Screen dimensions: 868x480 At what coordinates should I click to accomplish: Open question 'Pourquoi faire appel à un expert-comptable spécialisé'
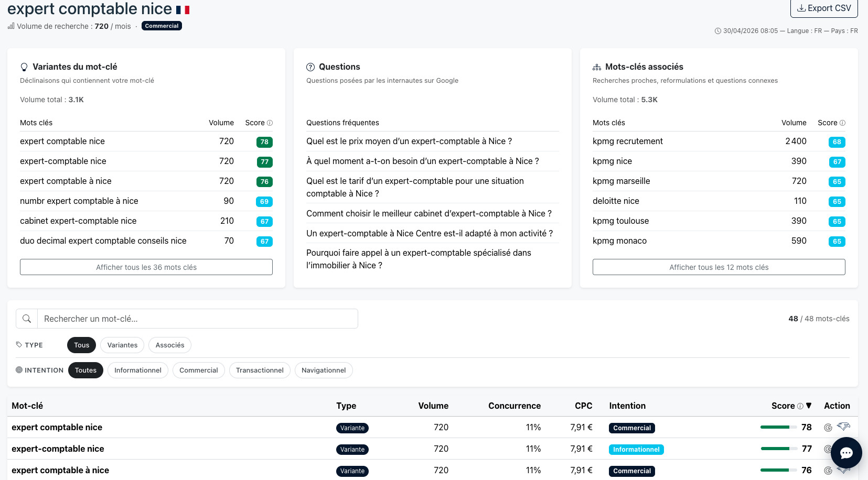coord(419,259)
